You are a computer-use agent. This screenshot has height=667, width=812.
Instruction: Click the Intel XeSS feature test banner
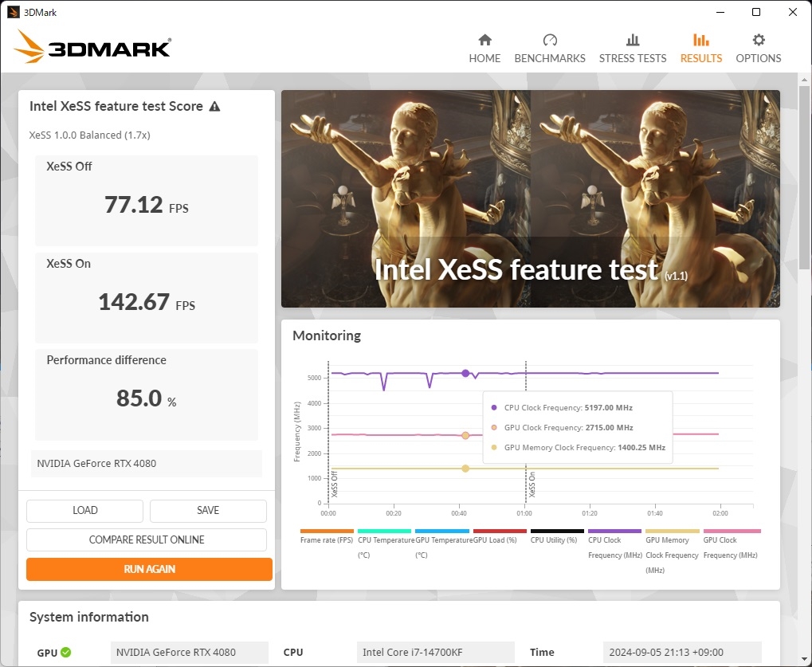(530, 199)
